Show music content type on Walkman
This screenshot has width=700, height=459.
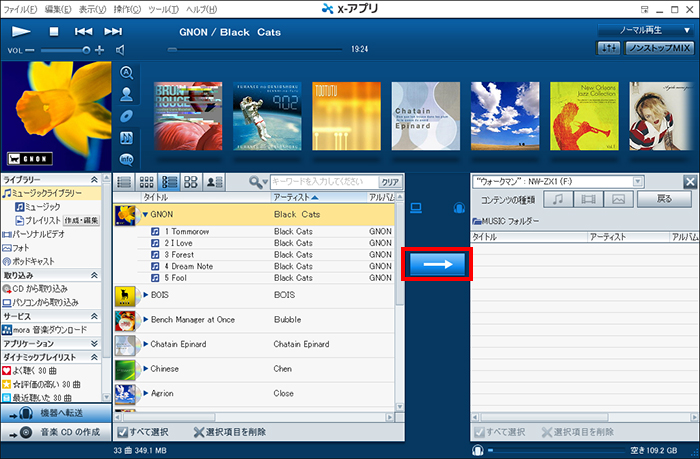(x=559, y=200)
